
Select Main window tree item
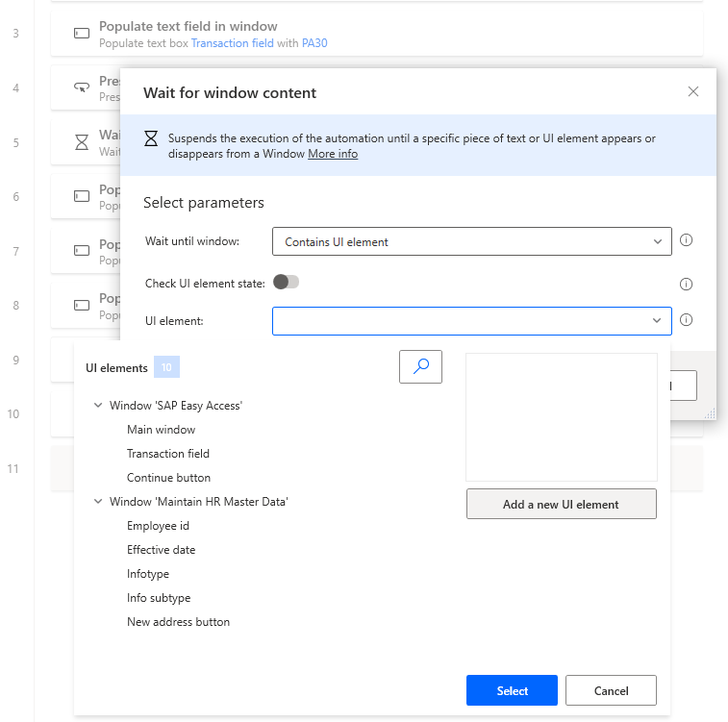(x=162, y=430)
